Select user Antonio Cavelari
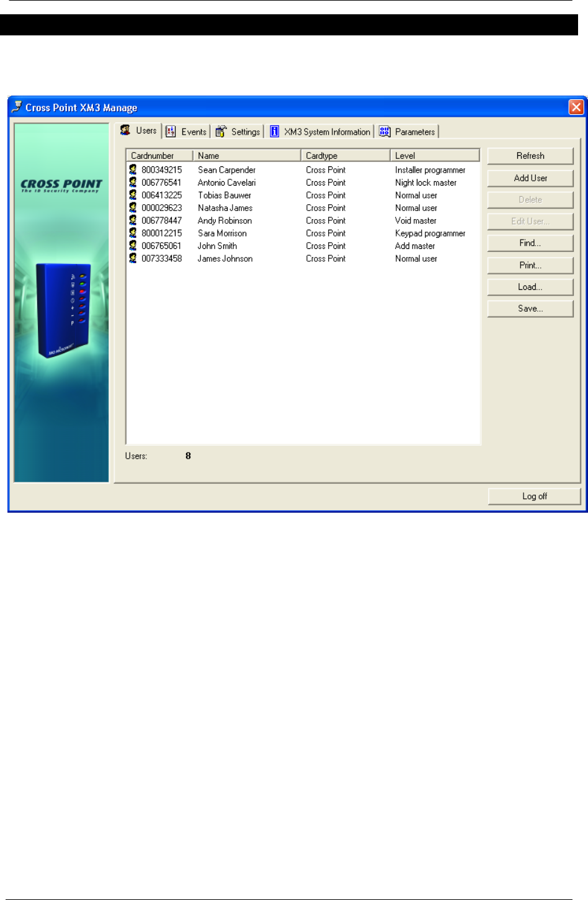 tap(226, 182)
